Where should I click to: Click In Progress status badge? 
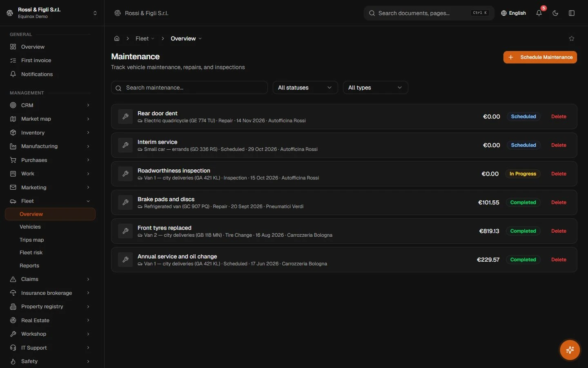point(523,174)
